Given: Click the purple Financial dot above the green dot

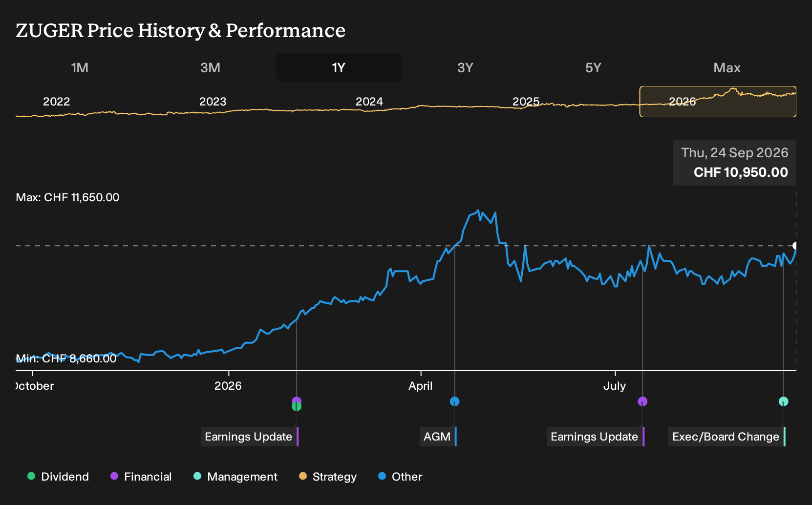Looking at the screenshot, I should 297,401.
